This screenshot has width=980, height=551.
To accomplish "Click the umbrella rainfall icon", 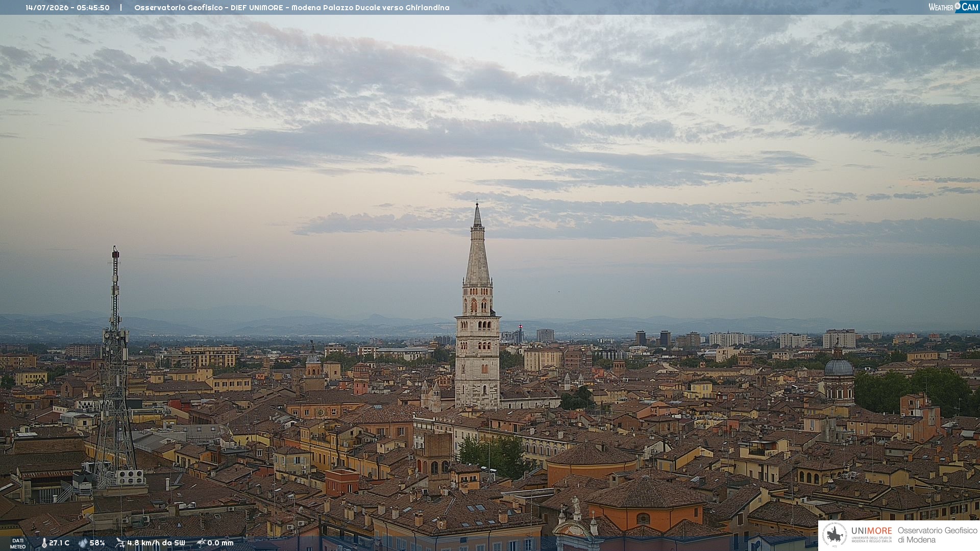I will click(x=201, y=543).
